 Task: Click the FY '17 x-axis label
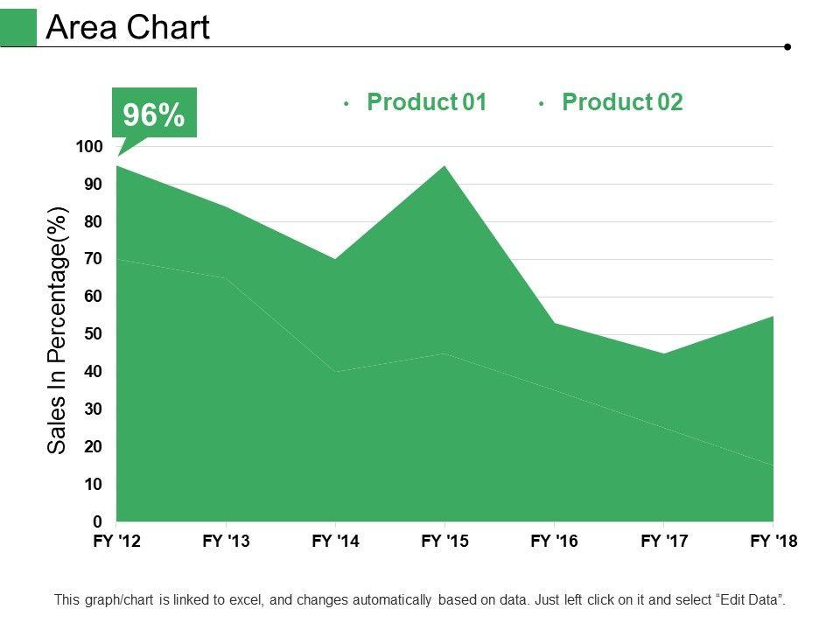(664, 542)
